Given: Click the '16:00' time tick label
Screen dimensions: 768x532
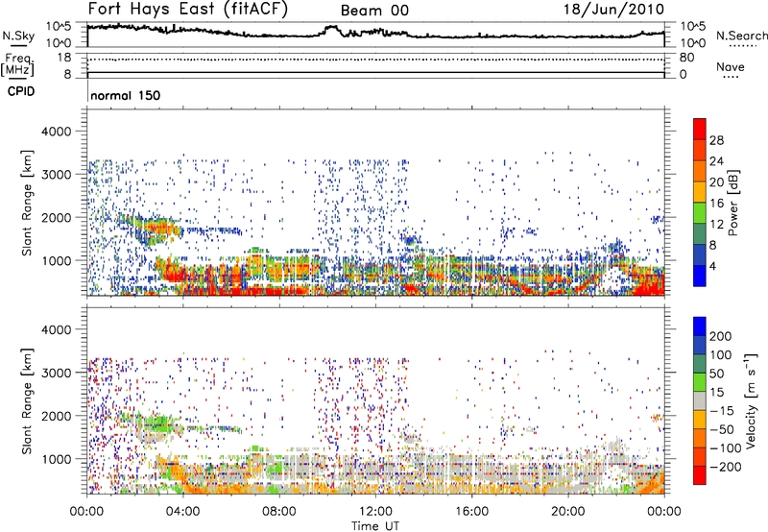Looking at the screenshot, I should click(x=472, y=512).
